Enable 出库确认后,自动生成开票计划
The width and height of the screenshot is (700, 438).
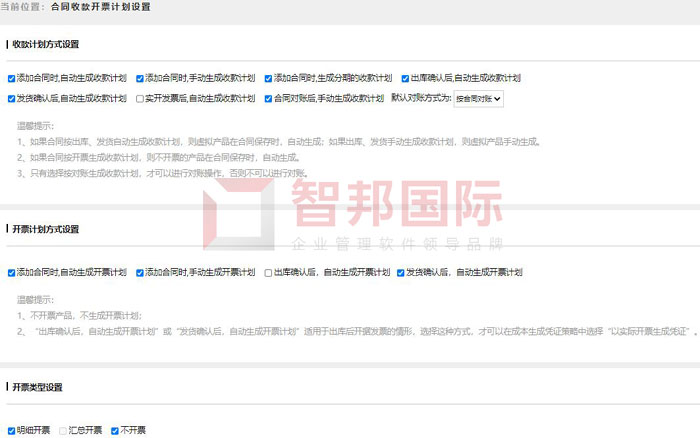pyautogui.click(x=268, y=272)
